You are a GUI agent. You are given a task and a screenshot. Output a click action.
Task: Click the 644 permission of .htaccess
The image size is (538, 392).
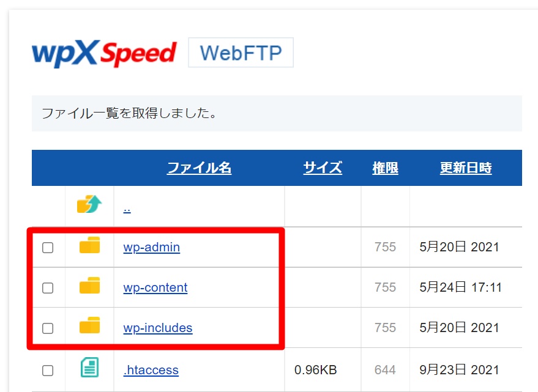(x=386, y=370)
